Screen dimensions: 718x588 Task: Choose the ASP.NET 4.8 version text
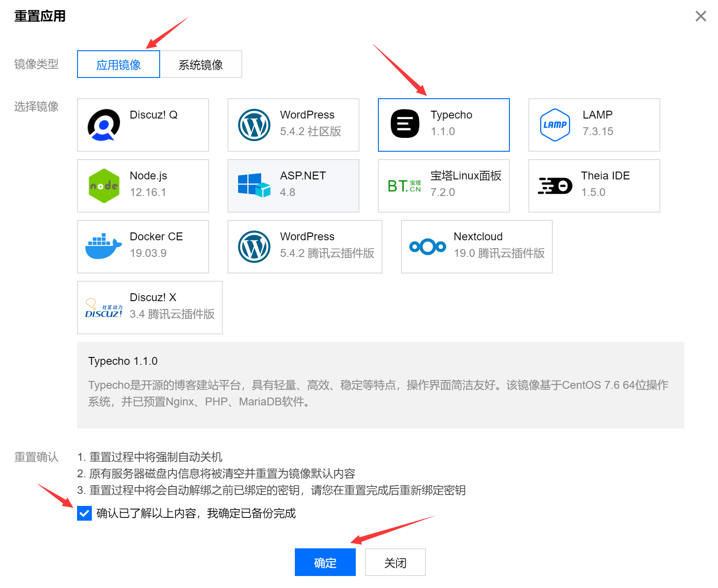click(288, 192)
